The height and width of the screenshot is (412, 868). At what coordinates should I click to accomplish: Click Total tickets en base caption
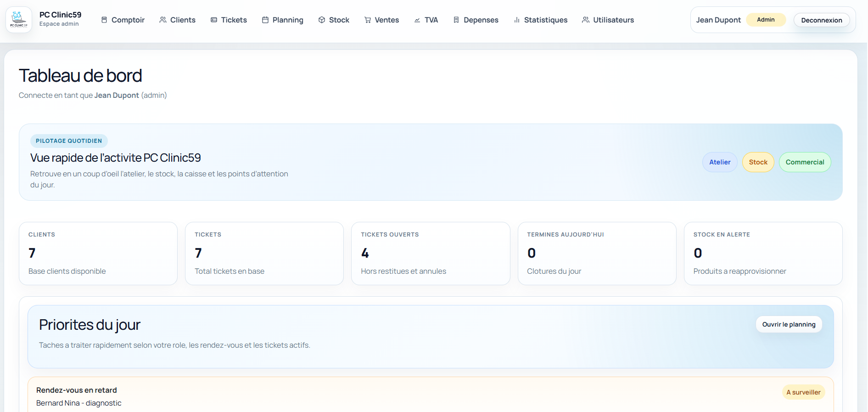(x=230, y=271)
